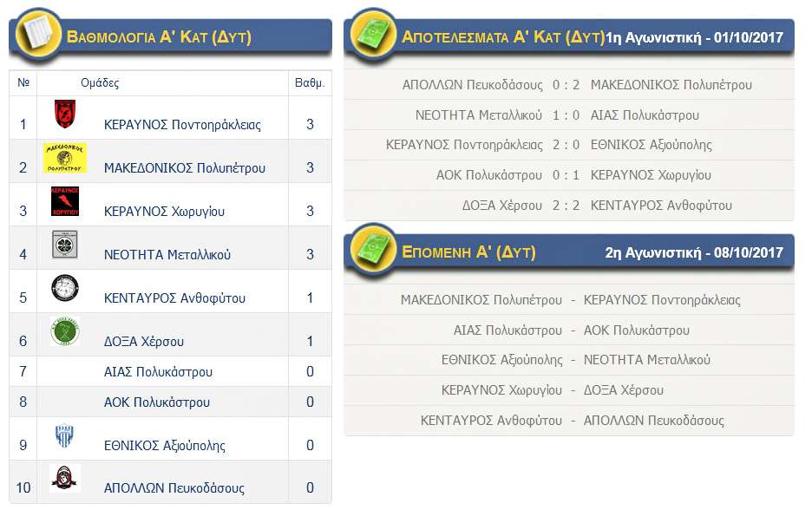Click the pitch icon beside ΕΠΟΜΕΝΗ header
The image size is (812, 510).
coord(372,252)
